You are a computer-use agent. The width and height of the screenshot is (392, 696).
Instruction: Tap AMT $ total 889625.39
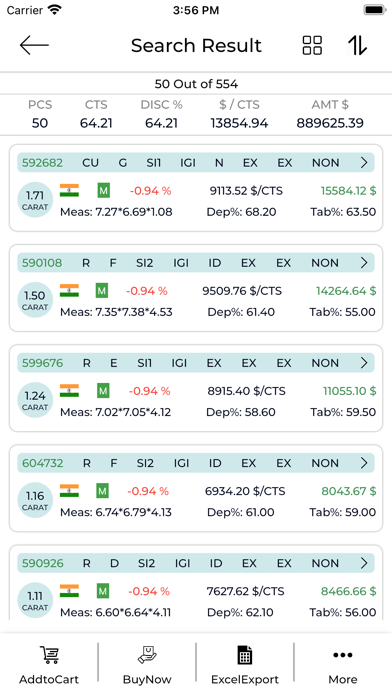coord(330,123)
